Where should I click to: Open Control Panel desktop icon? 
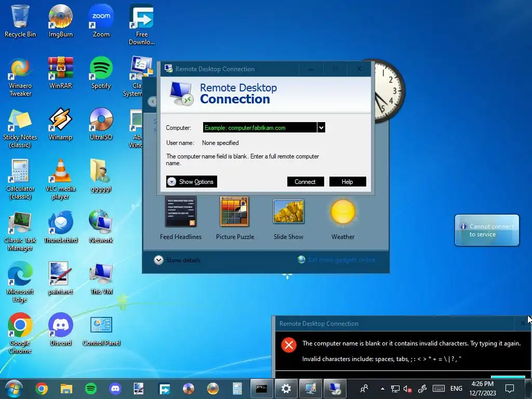point(101,330)
